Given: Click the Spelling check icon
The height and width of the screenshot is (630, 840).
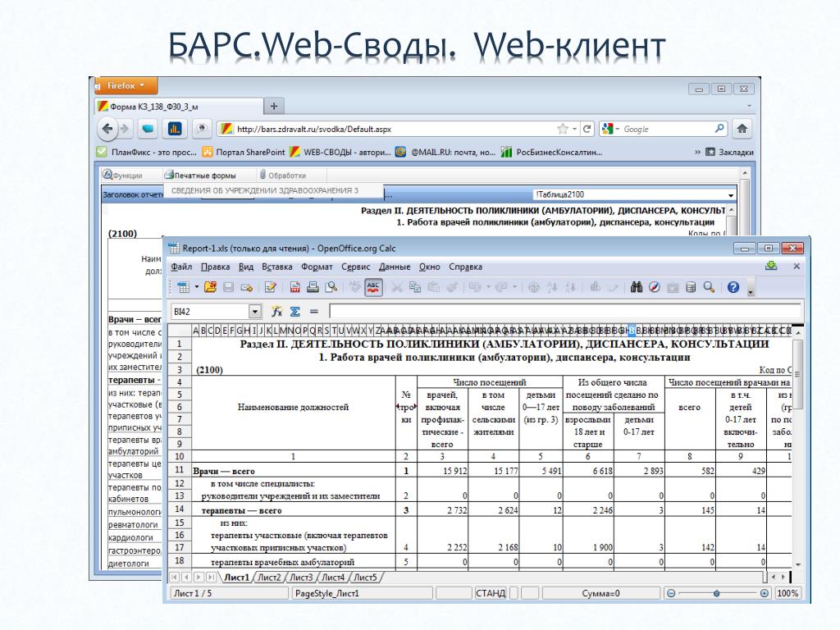Looking at the screenshot, I should [354, 287].
